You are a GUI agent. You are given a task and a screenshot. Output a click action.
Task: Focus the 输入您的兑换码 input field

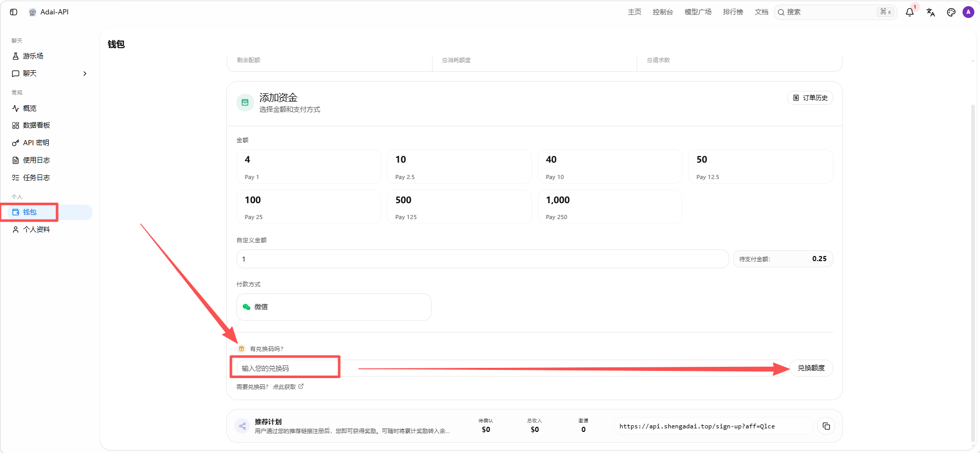click(x=511, y=368)
